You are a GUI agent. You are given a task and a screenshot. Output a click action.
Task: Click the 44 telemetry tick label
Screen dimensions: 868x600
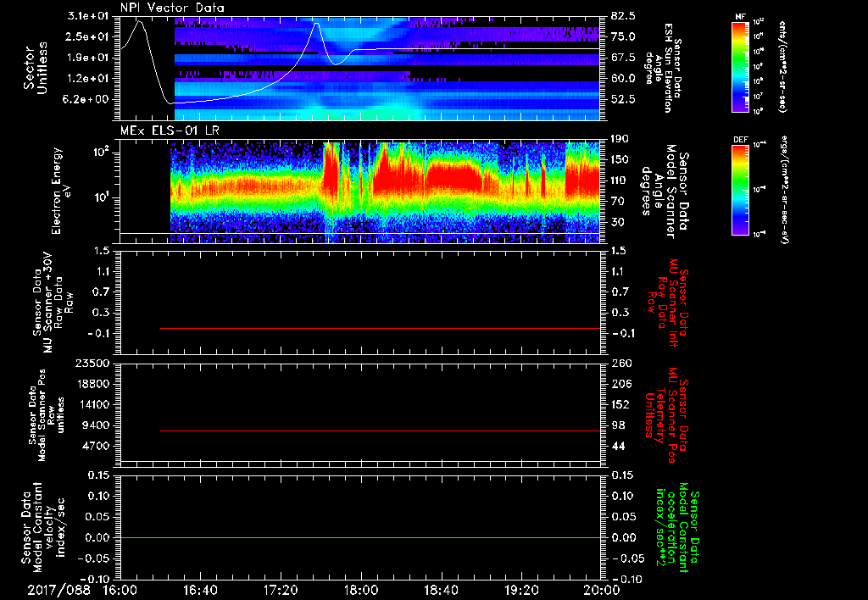(x=618, y=446)
